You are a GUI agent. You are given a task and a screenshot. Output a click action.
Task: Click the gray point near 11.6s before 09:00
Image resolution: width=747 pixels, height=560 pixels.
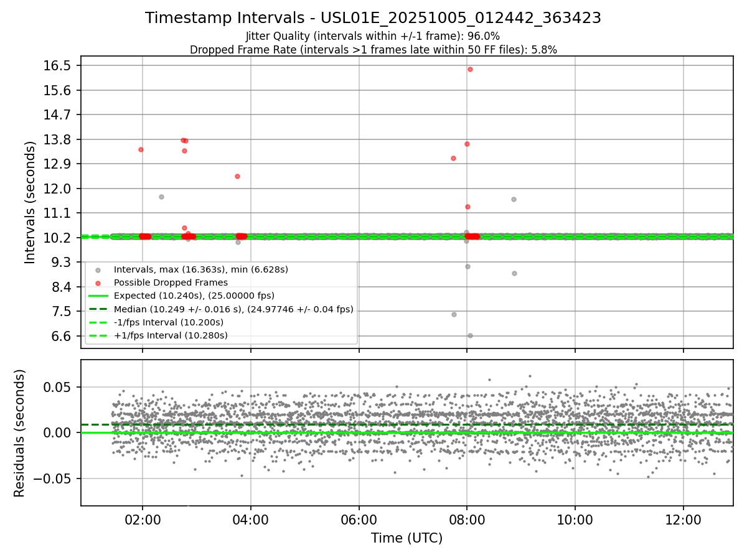pyautogui.click(x=514, y=199)
